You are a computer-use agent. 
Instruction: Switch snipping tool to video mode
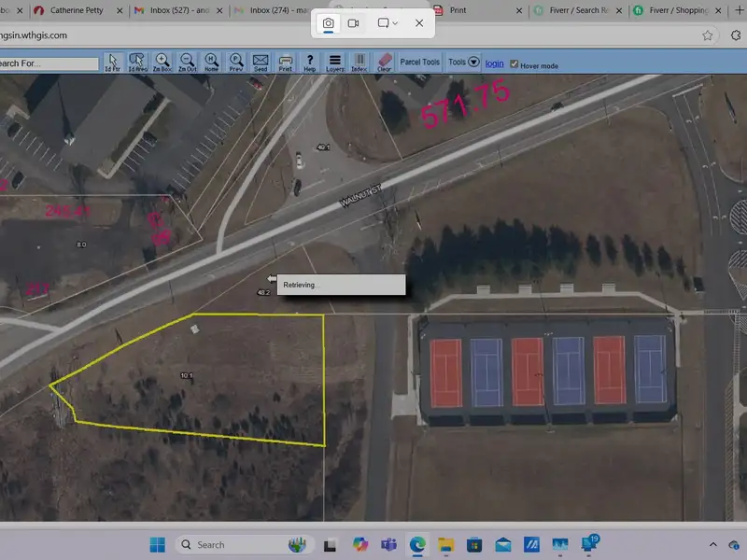click(x=354, y=22)
